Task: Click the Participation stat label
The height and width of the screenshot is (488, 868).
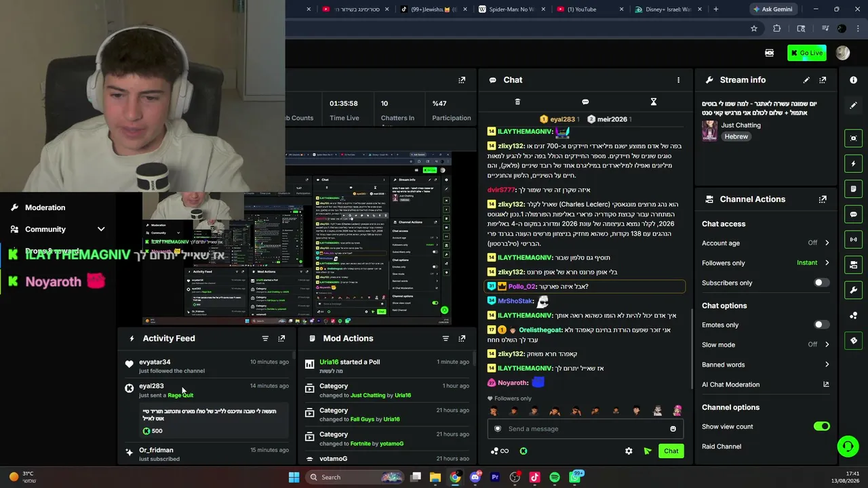Action: click(x=452, y=118)
